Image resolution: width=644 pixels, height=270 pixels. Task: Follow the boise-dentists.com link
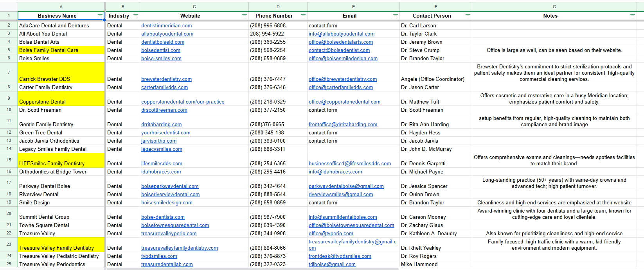click(x=163, y=217)
